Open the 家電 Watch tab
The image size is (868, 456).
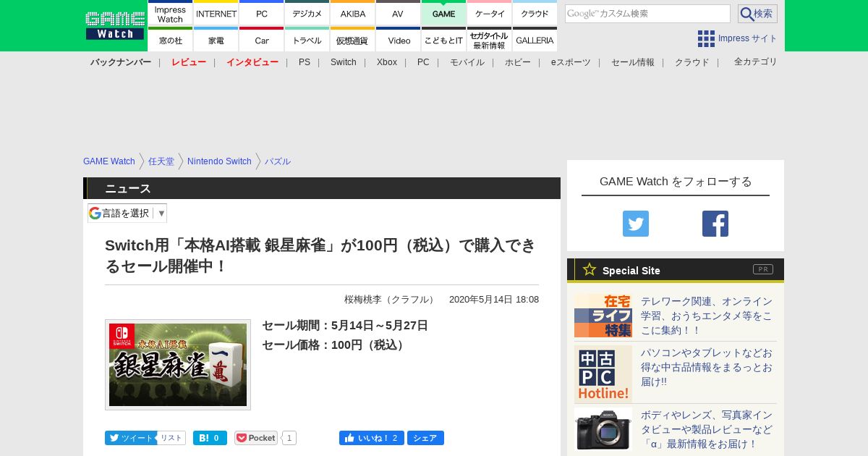[x=216, y=40]
